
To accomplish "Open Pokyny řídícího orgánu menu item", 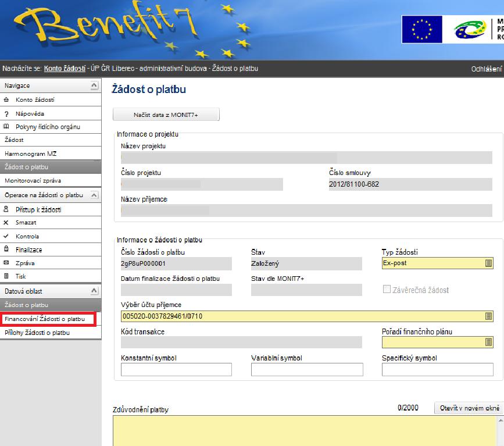I will coord(51,127).
